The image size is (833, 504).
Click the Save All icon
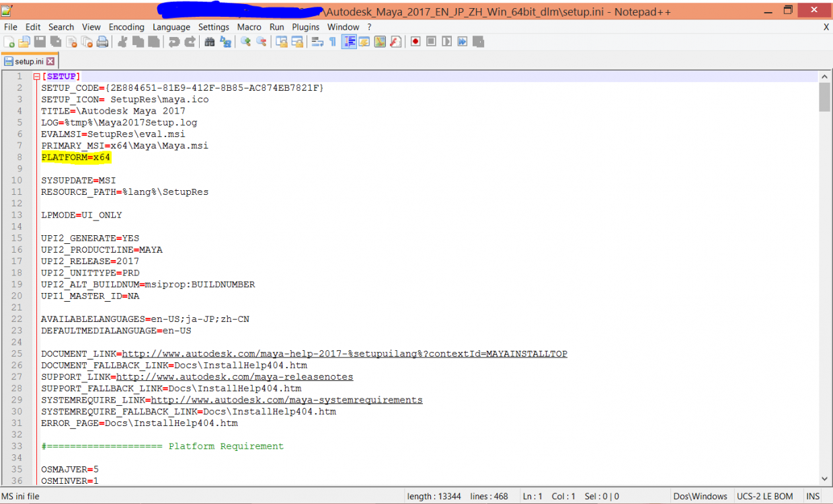pos(56,42)
